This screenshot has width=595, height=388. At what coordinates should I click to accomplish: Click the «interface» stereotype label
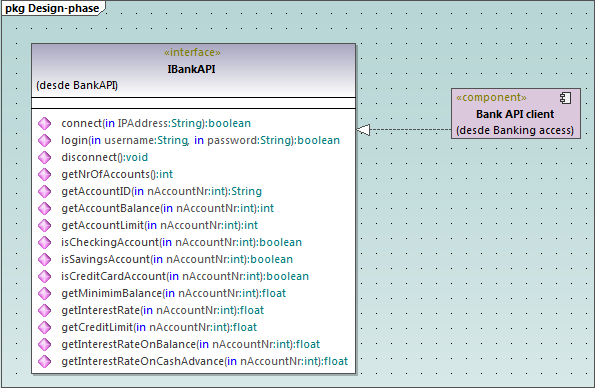[x=192, y=52]
